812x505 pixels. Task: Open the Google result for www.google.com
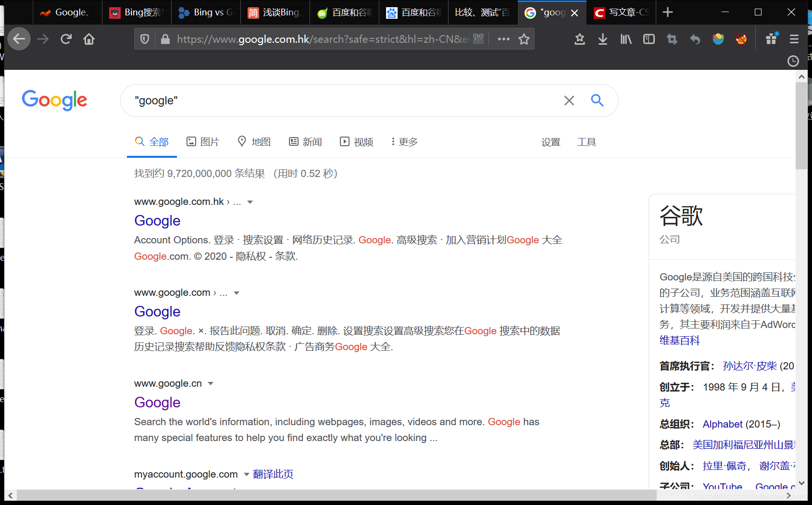pos(157,312)
